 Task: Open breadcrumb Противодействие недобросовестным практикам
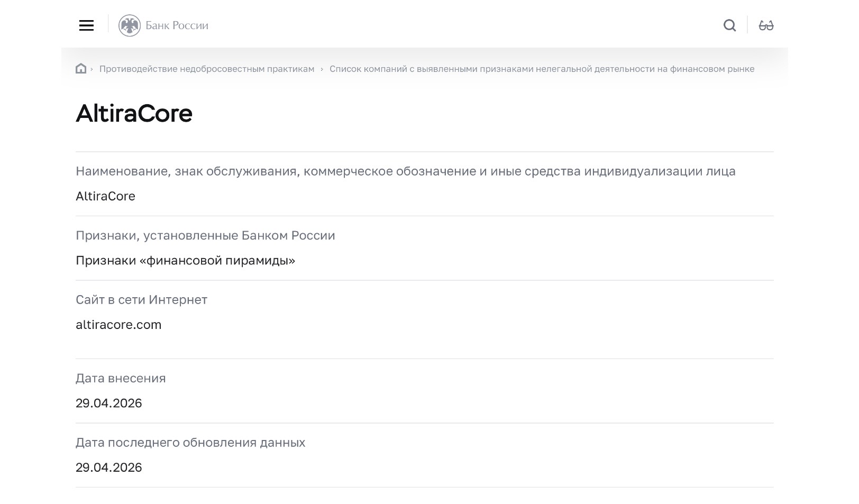click(x=207, y=69)
